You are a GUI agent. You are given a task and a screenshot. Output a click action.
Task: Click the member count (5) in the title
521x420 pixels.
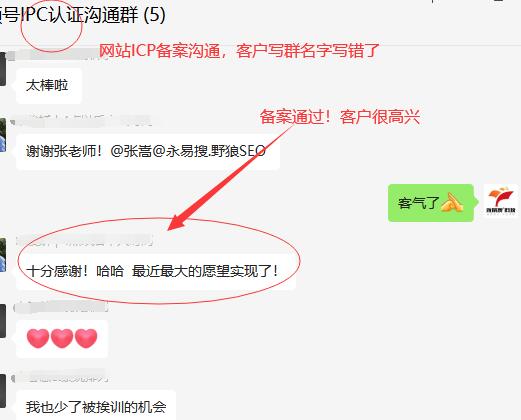154,15
